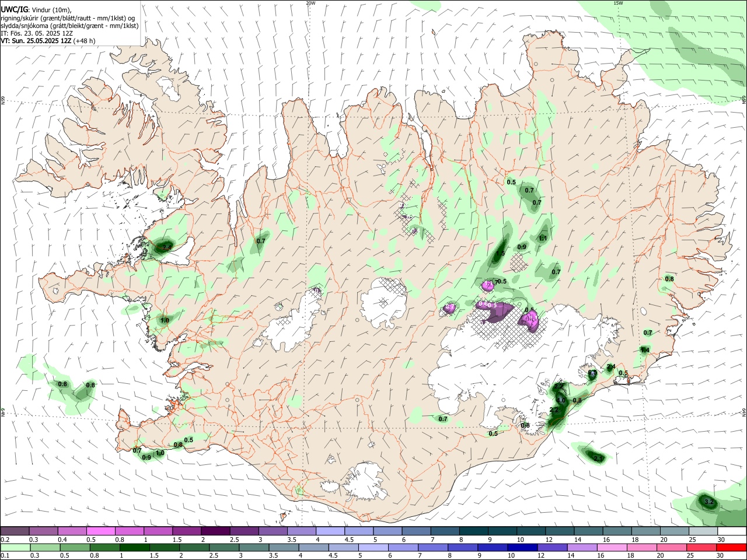Image resolution: width=747 pixels, height=560 pixels.
Task: Click the 2.4 value in the western fjord rain cell
Action: 167,248
